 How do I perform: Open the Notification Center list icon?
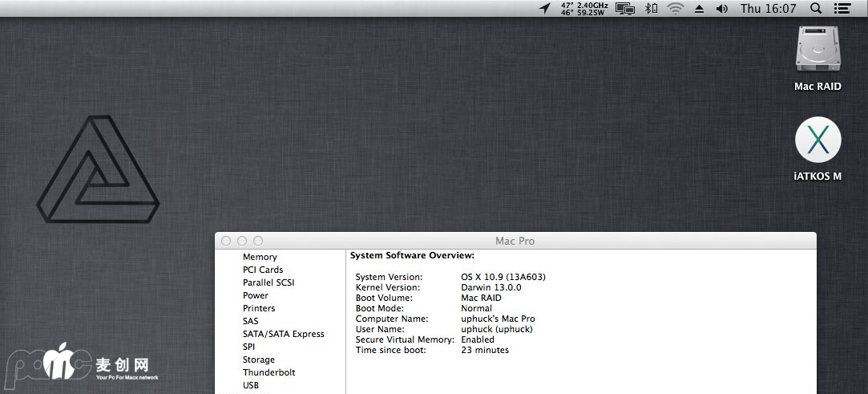842,9
